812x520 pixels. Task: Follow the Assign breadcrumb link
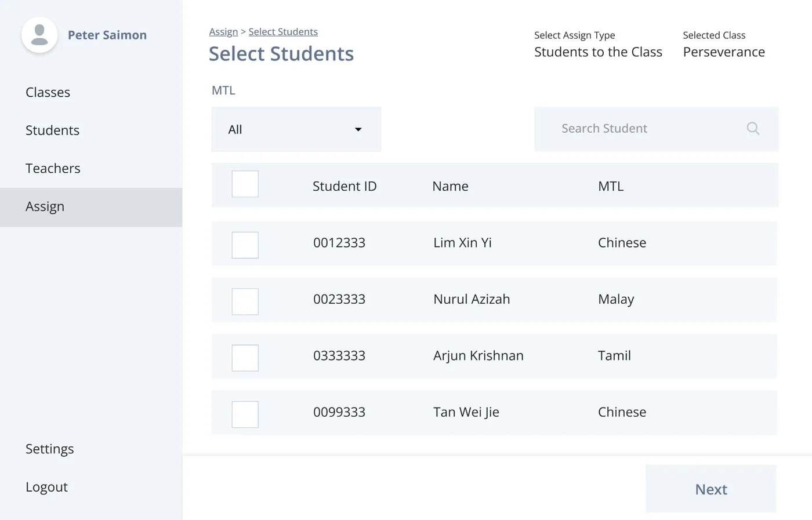[x=223, y=32]
